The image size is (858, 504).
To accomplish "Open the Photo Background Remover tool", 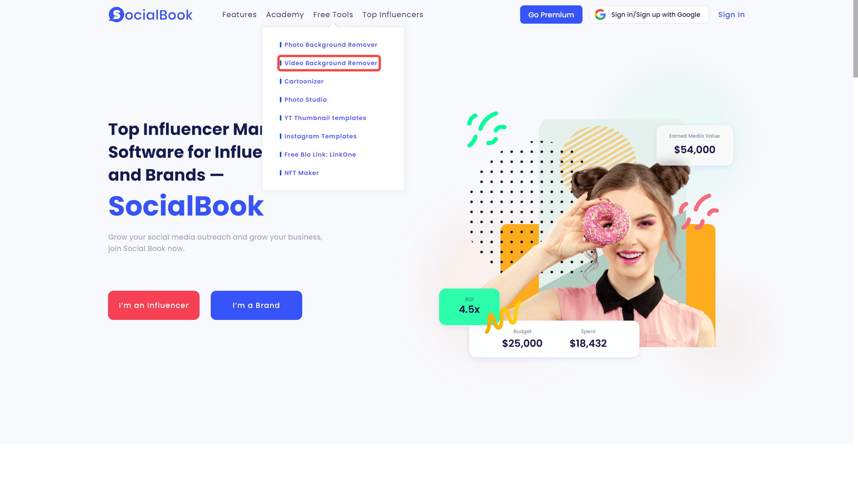I will [x=331, y=45].
